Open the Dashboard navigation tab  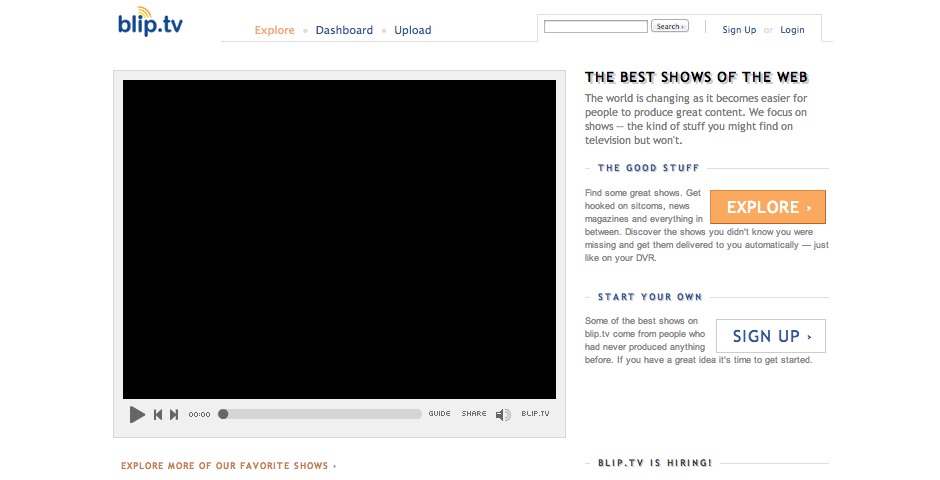344,30
